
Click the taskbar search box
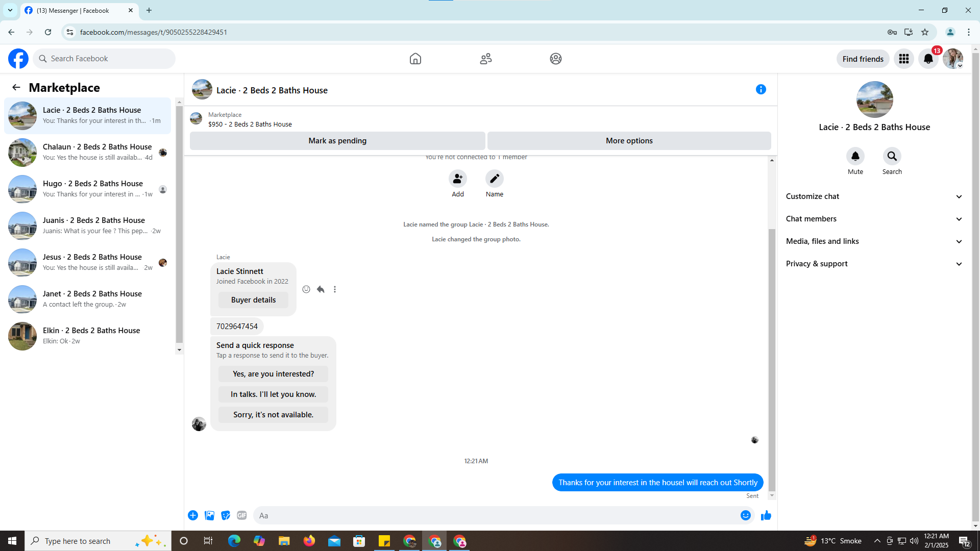tap(98, 541)
